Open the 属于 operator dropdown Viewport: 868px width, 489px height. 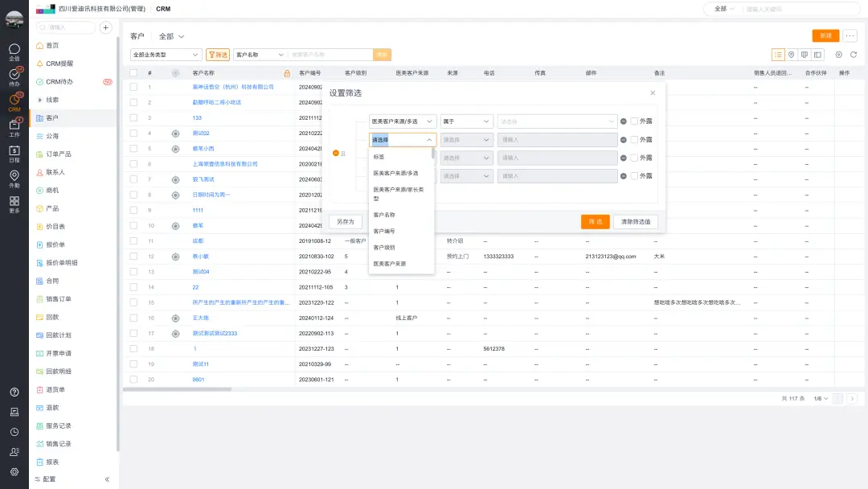click(466, 121)
